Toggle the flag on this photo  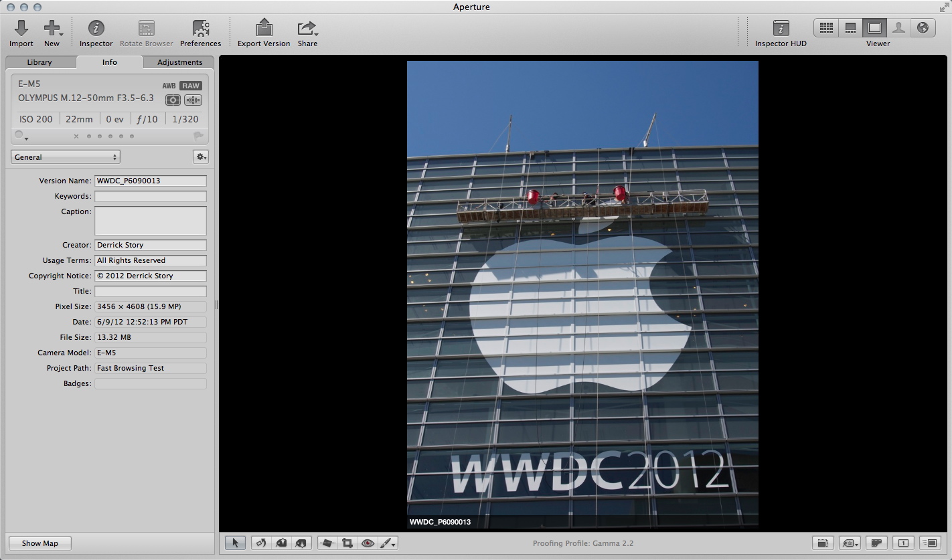(199, 136)
